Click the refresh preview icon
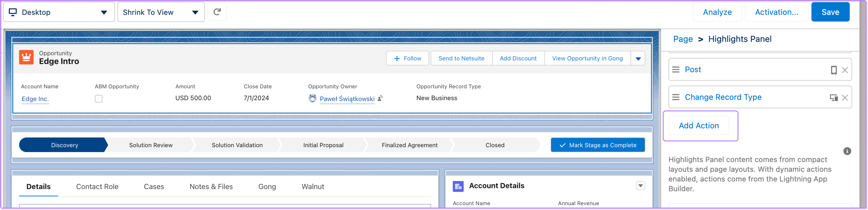This screenshot has width=868, height=210. [x=217, y=12]
